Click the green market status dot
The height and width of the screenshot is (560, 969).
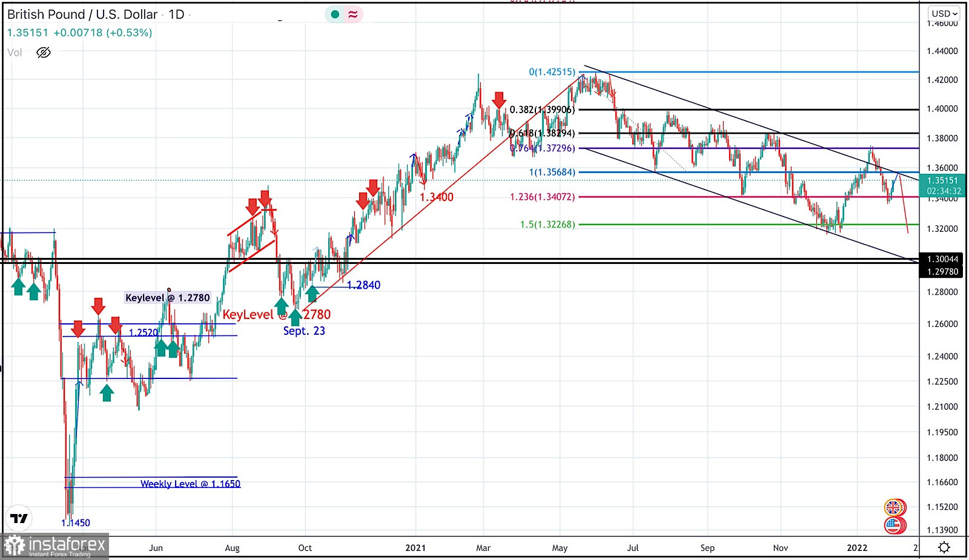335,14
